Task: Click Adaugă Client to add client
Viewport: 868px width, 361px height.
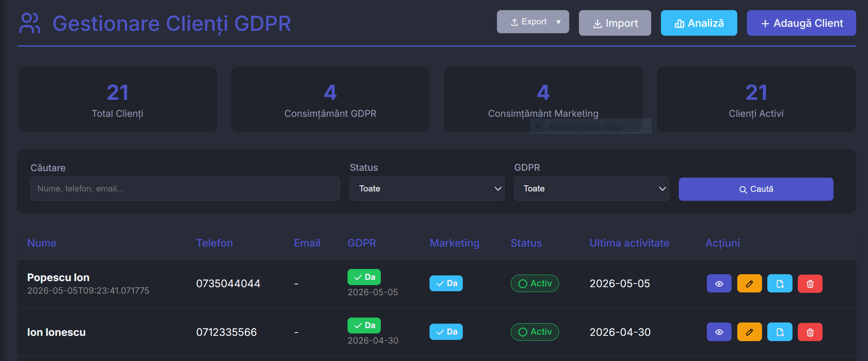Action: [801, 23]
